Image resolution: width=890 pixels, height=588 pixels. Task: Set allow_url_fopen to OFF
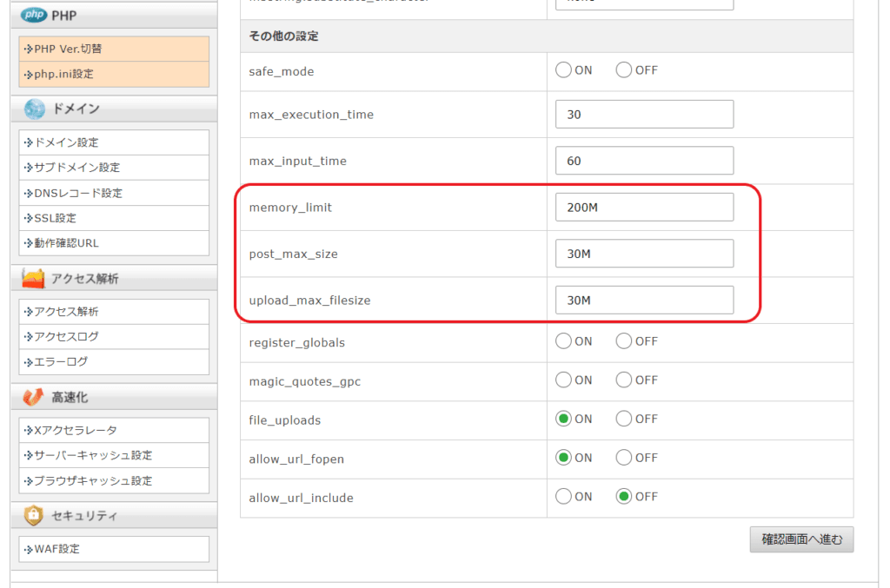click(624, 457)
